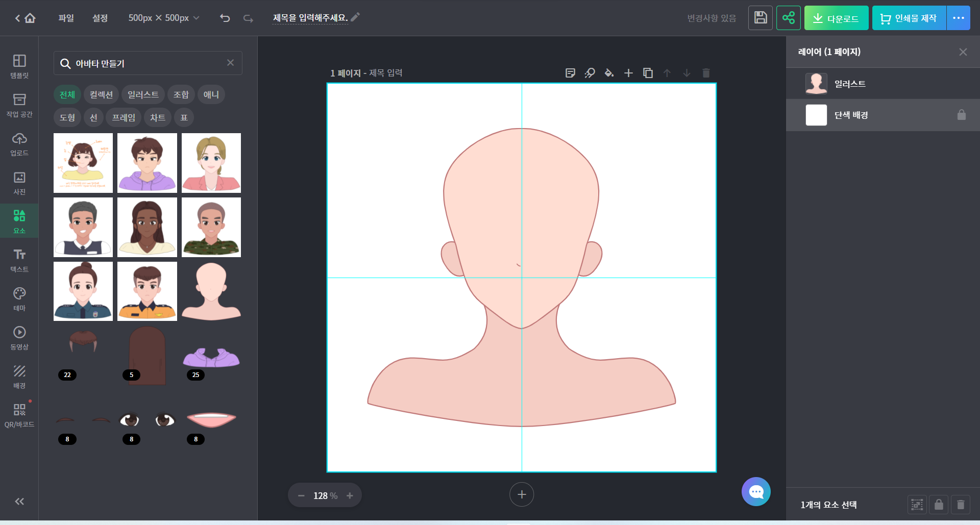980x525 pixels.
Task: Save the design with floppy disk icon
Action: coord(761,18)
